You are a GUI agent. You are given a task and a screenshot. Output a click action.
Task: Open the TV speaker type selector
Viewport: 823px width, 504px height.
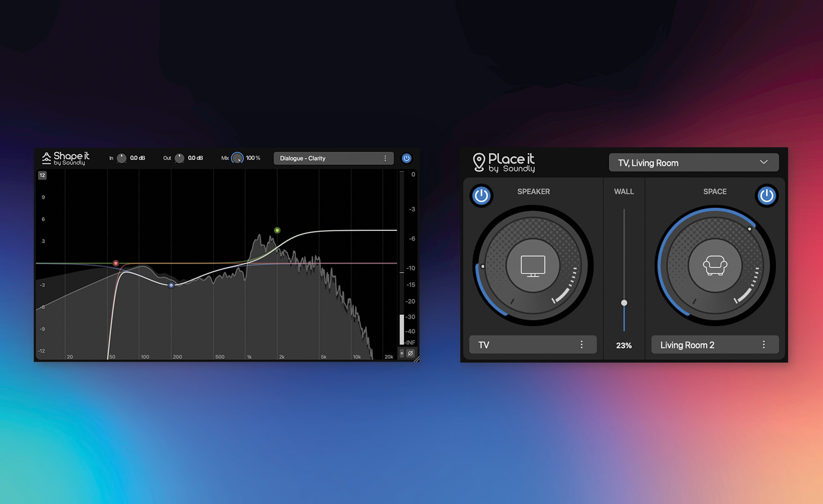533,344
